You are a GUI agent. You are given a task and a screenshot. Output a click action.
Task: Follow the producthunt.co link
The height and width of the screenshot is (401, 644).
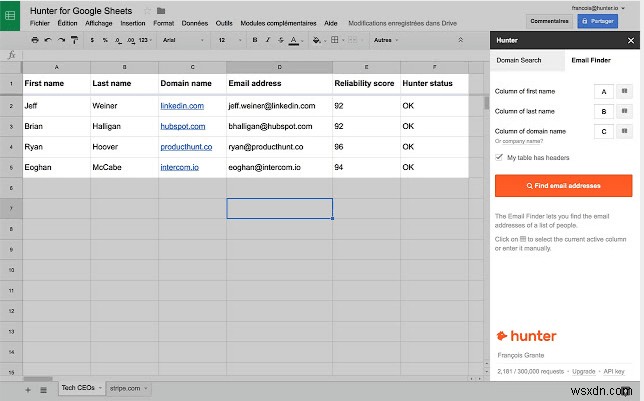186,147
